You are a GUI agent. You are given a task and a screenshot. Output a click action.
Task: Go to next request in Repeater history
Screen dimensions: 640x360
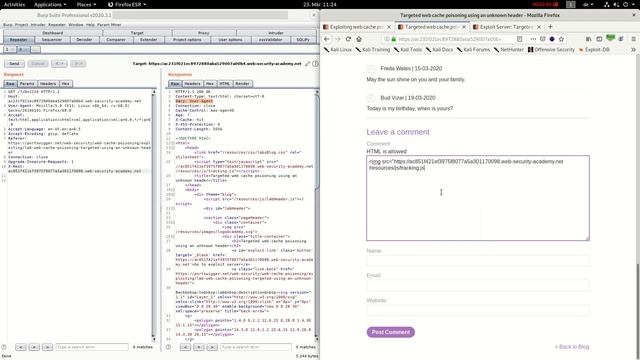point(78,64)
